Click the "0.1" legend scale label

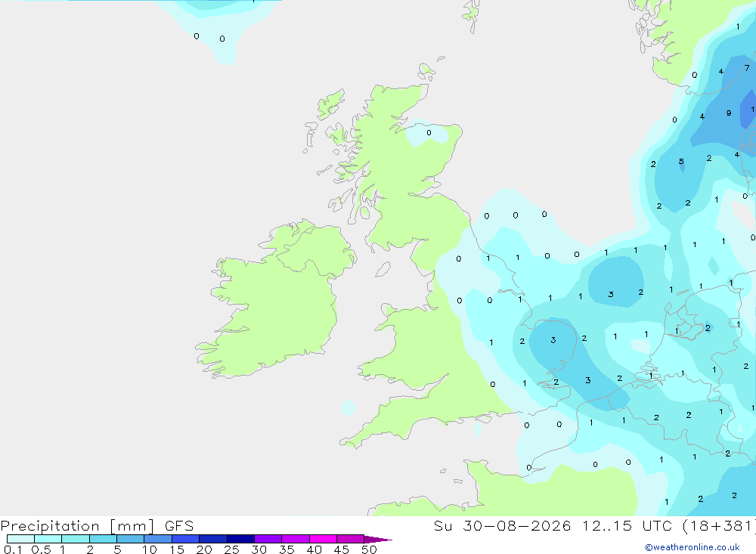pyautogui.click(x=13, y=549)
